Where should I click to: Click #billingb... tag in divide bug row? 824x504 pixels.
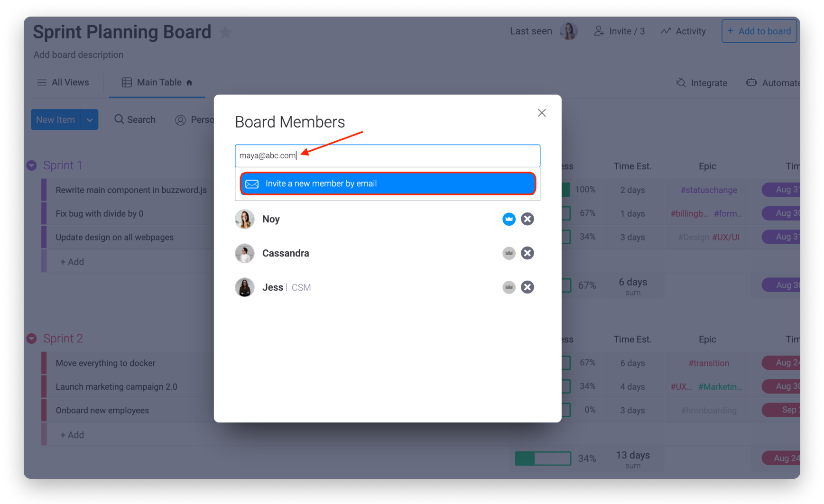[689, 214]
